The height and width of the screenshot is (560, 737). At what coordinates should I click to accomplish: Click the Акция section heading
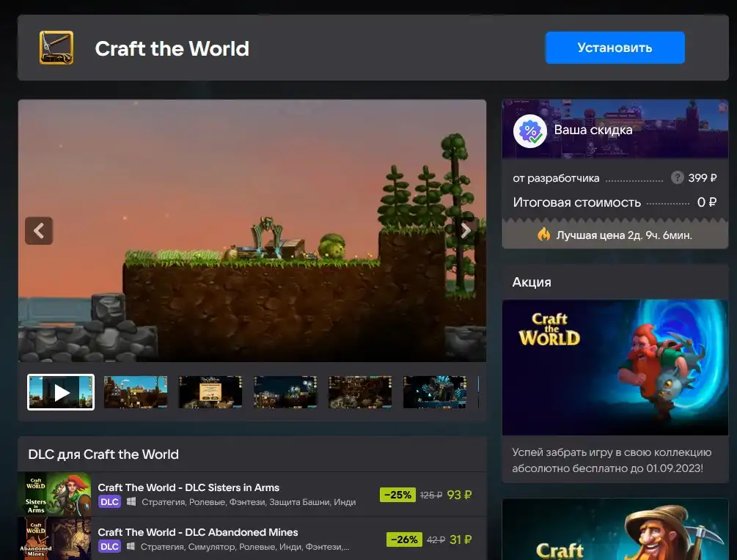(532, 282)
